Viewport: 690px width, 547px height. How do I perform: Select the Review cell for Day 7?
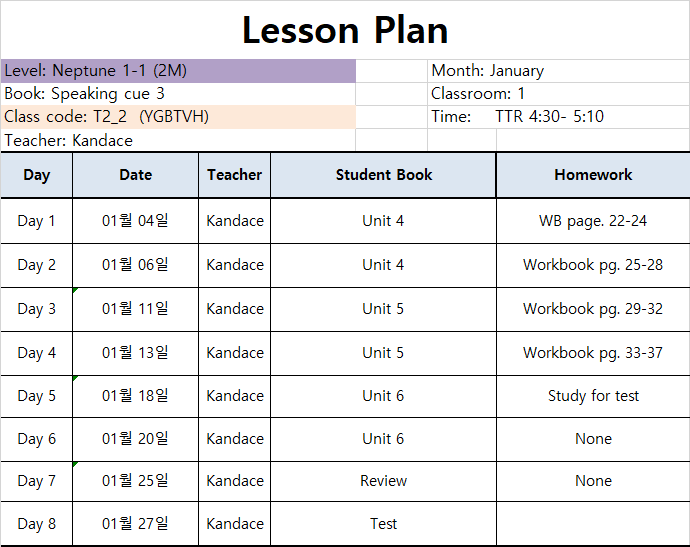(383, 481)
